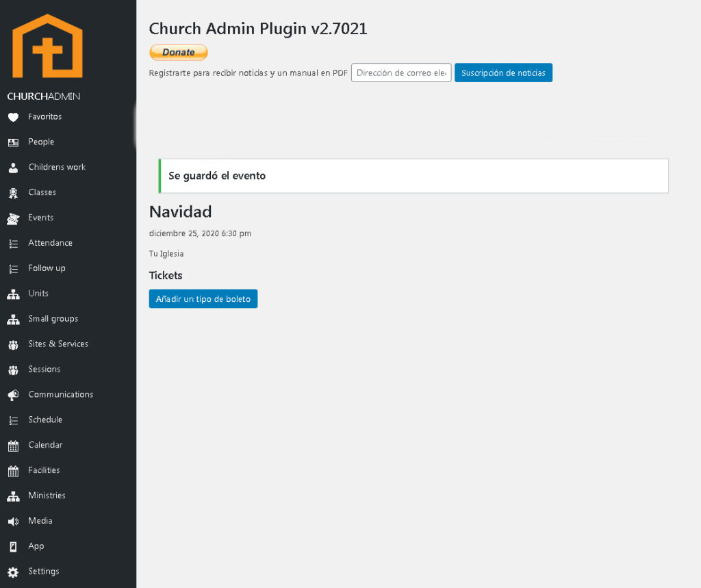The image size is (701, 588).
Task: Open Facilities from the sidebar
Action: (44, 470)
